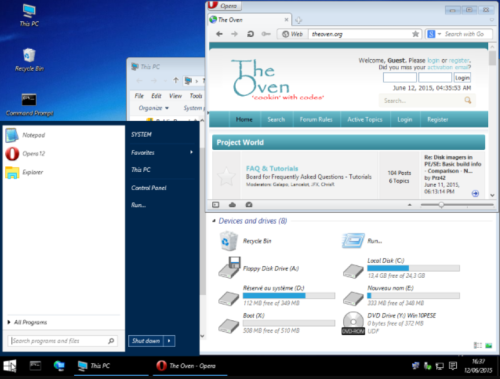This screenshot has height=379, width=500.
Task: Click the Opera panel toggle icon
Action: [216, 205]
